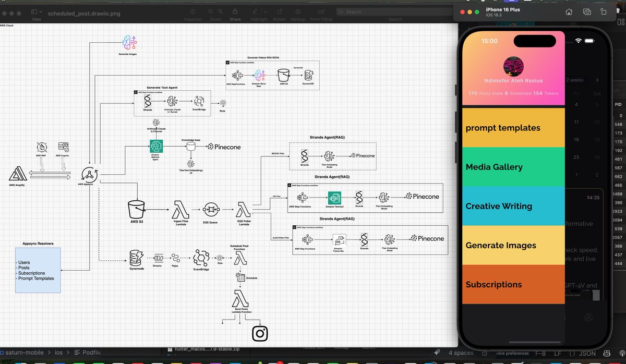Click the iPhone 16 Plus window title

[503, 9]
